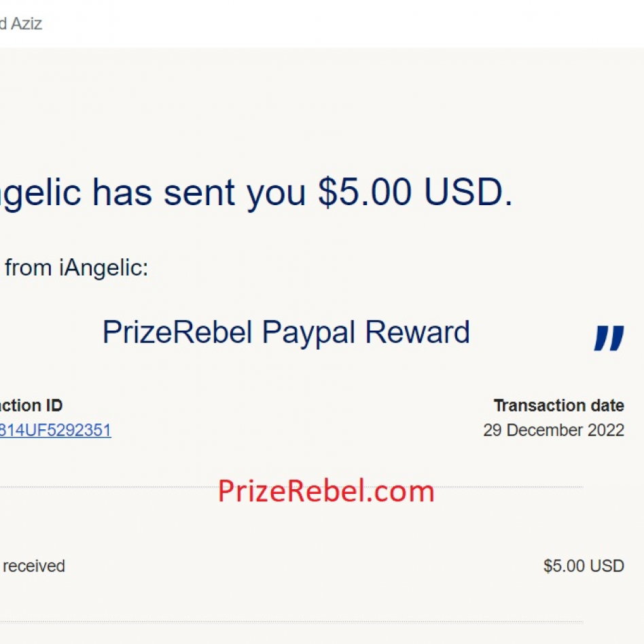The height and width of the screenshot is (644, 644).
Task: Click the word Reward in the blue note
Action: pyautogui.click(x=418, y=333)
